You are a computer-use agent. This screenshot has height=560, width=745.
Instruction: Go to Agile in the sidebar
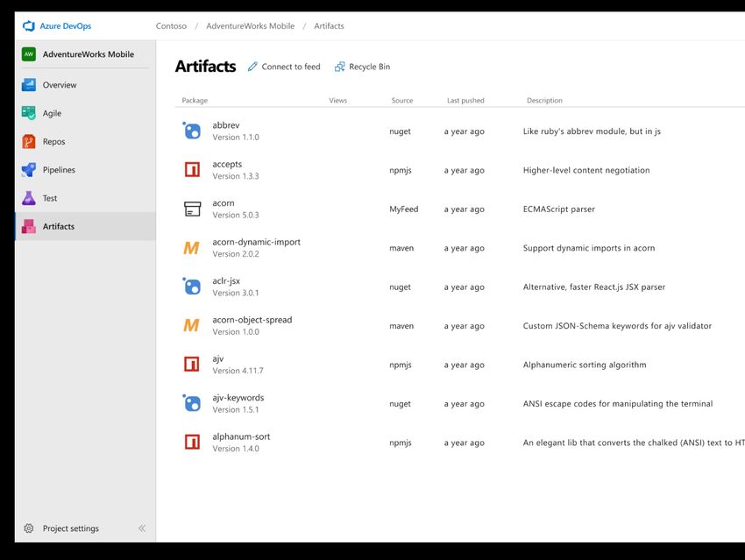click(85, 113)
